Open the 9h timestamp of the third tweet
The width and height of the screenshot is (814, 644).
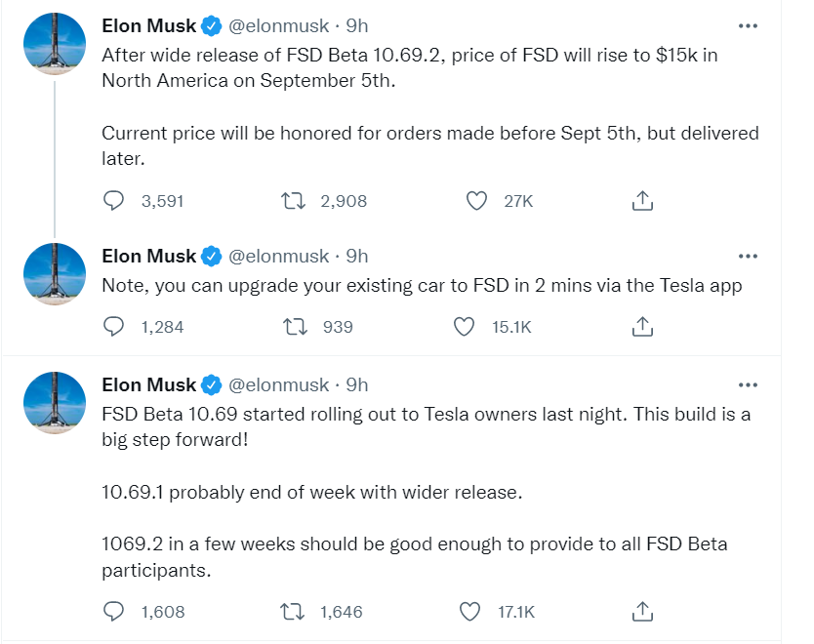357,385
